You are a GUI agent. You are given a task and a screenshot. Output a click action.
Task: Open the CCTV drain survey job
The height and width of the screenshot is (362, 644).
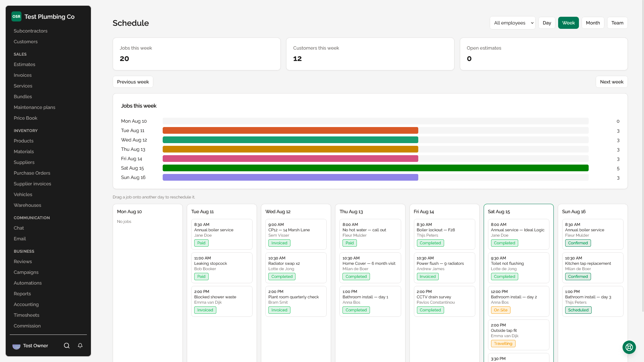[444, 301]
